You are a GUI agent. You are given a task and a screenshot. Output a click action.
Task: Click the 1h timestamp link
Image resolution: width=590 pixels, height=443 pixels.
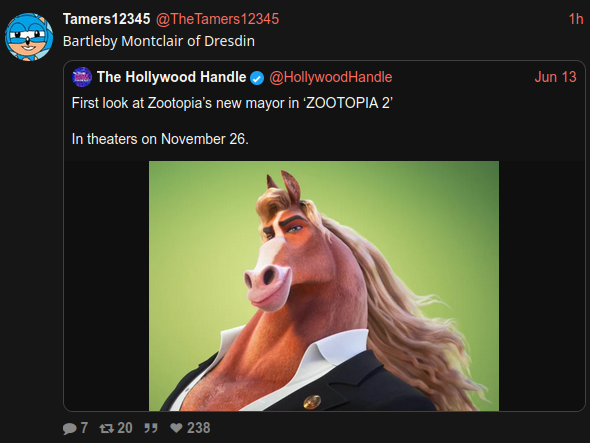(x=576, y=19)
